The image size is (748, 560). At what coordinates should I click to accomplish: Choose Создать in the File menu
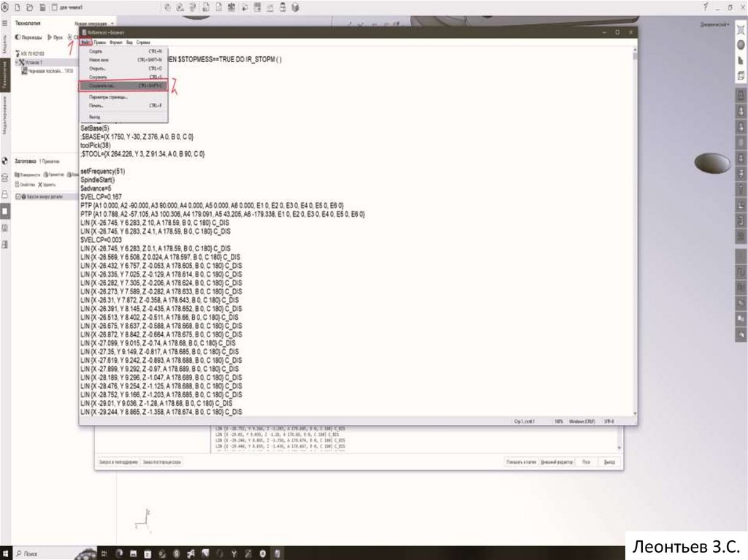coord(123,51)
